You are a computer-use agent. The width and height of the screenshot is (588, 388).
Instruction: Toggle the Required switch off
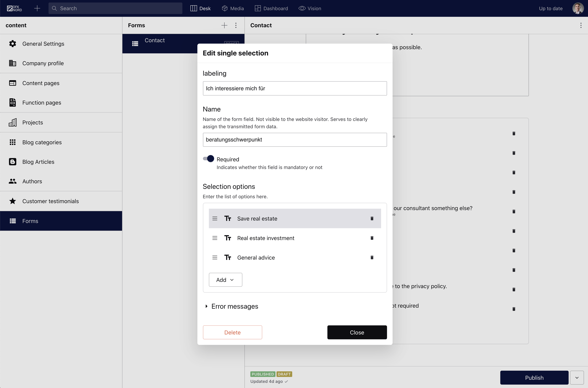(208, 159)
